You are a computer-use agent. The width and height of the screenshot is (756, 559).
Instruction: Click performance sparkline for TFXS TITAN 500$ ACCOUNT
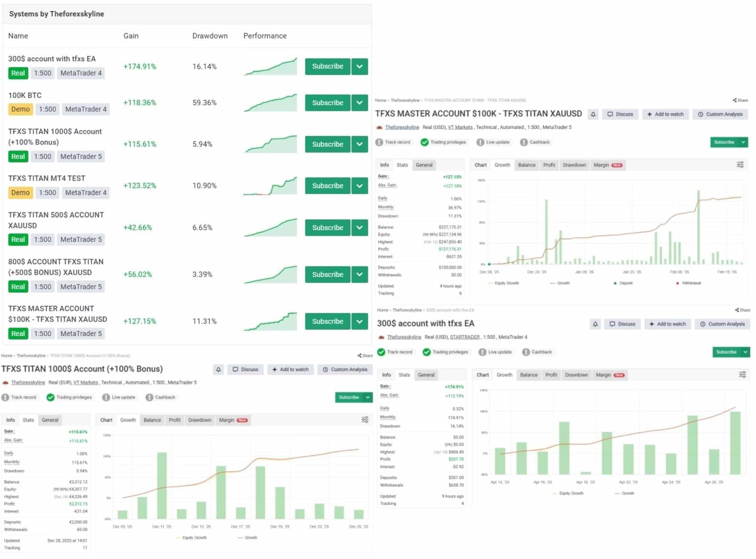point(270,228)
